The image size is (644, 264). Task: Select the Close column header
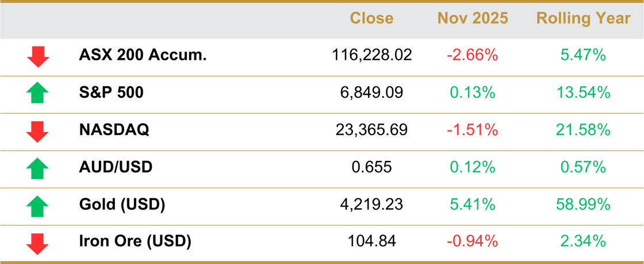[x=371, y=18]
